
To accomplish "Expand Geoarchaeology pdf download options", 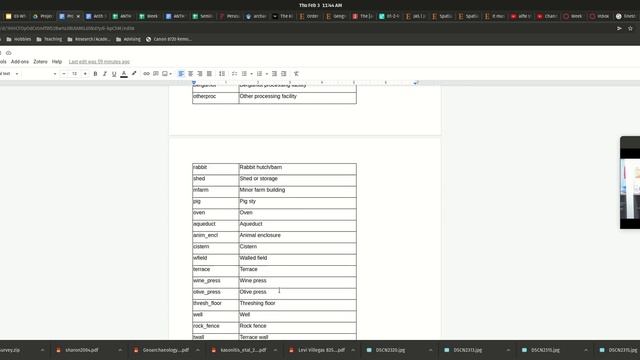I will 198,350.
